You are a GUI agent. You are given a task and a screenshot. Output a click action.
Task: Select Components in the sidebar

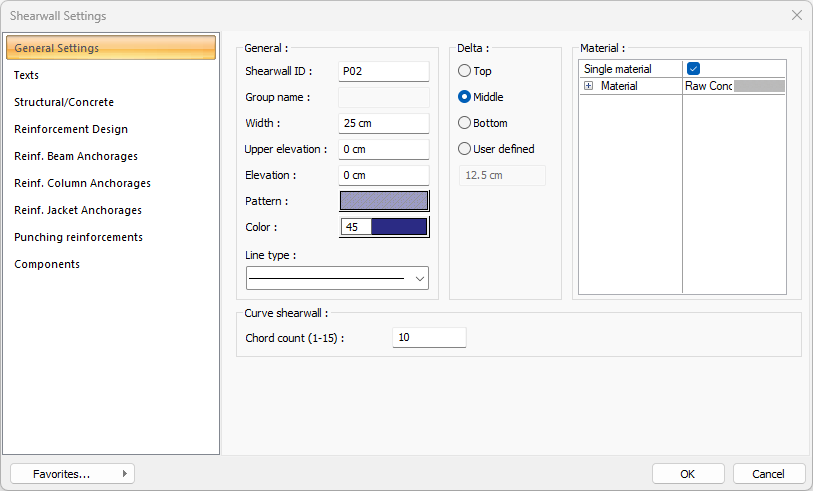pyautogui.click(x=47, y=264)
